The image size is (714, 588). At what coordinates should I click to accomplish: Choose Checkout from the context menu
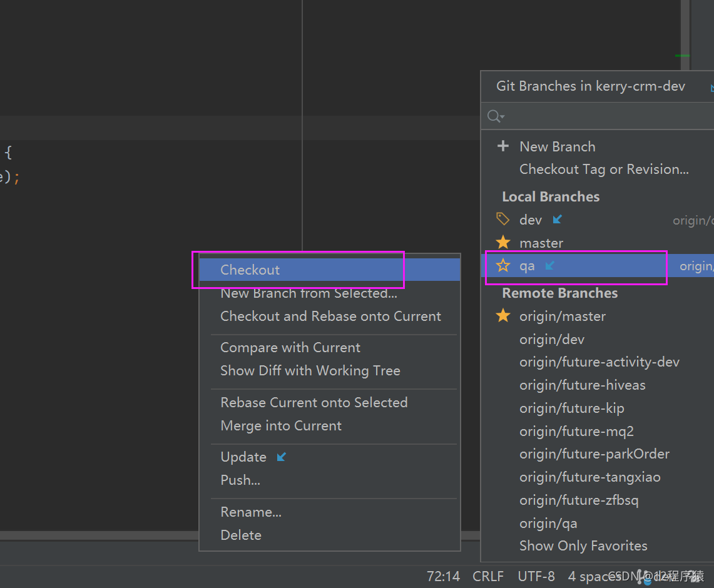(x=330, y=270)
